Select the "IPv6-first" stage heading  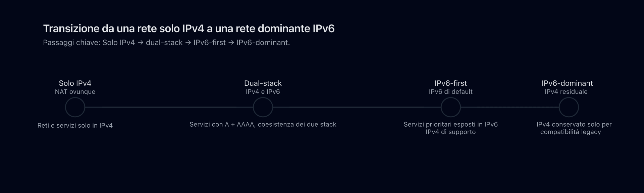451,83
